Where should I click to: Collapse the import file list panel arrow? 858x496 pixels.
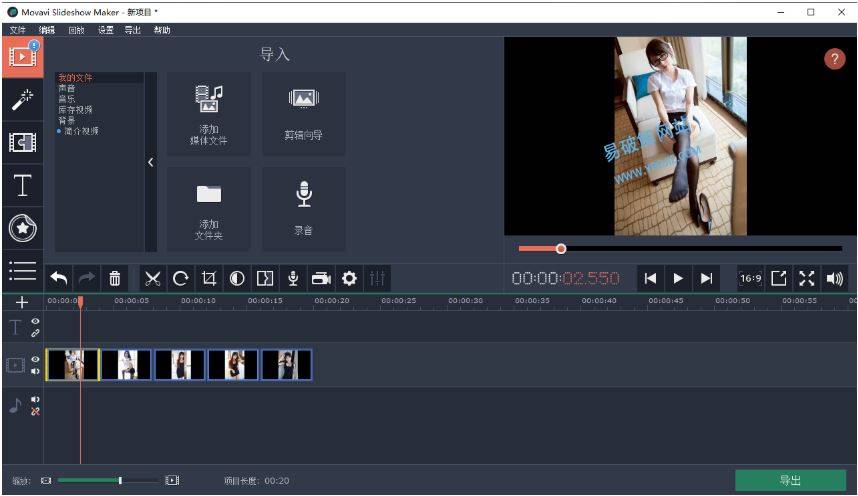150,162
